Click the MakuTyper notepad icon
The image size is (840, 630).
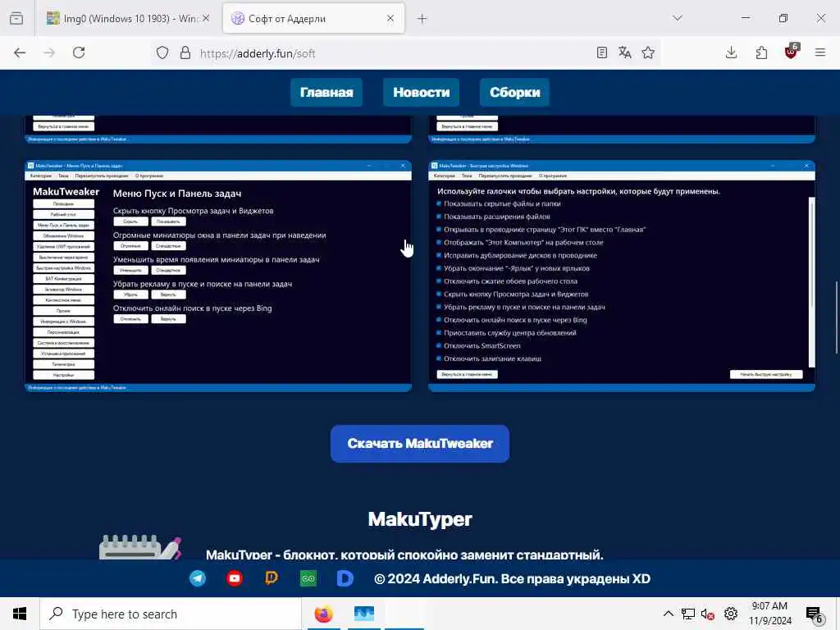[140, 546]
